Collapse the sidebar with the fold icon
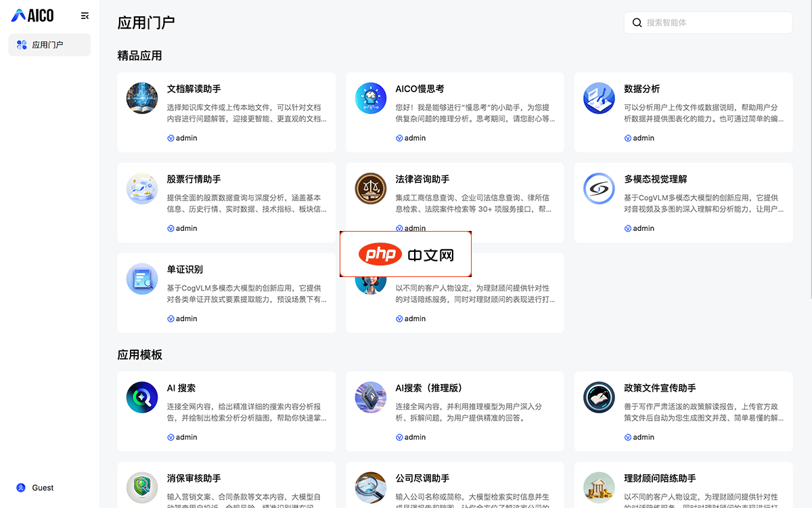This screenshot has width=812, height=508. 85,16
